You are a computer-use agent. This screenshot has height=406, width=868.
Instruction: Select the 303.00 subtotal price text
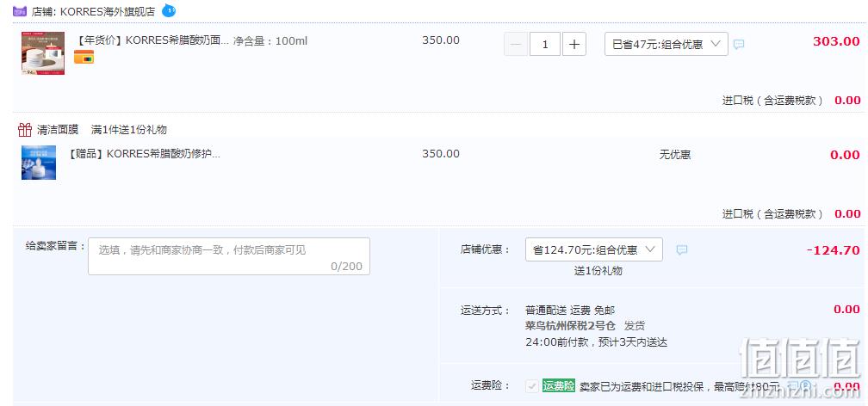click(x=836, y=41)
